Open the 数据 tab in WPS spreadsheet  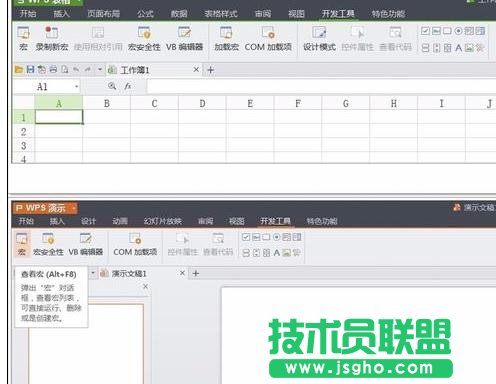point(179,14)
